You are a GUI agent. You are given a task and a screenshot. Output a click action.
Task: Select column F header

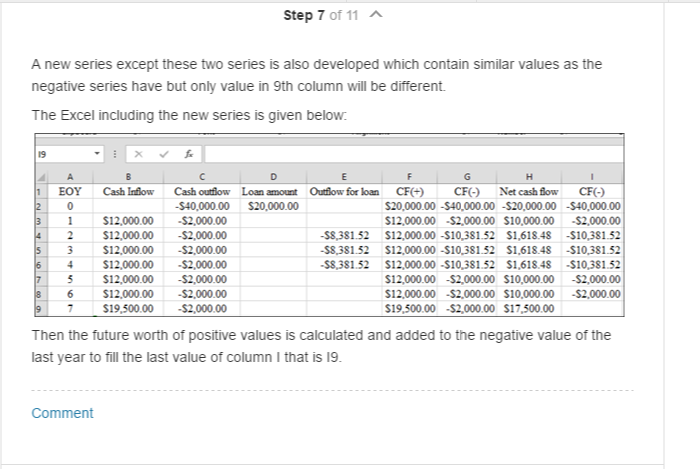tap(409, 177)
